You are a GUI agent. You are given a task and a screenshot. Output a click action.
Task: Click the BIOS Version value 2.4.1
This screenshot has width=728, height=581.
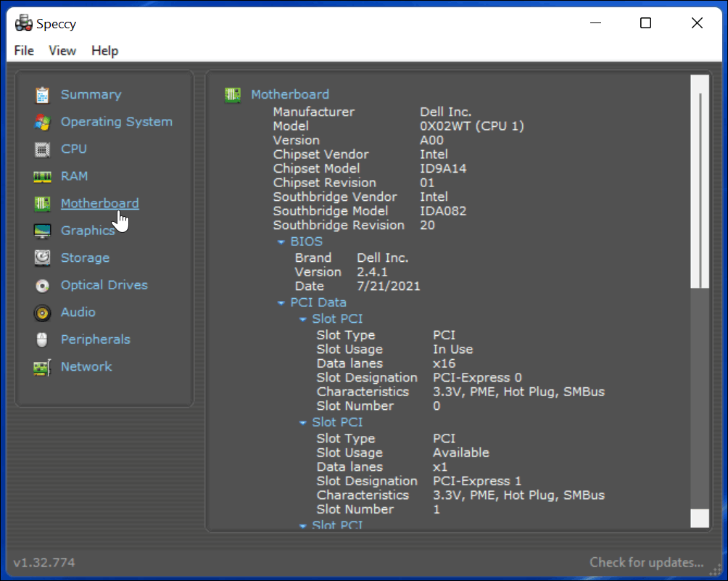point(373,272)
